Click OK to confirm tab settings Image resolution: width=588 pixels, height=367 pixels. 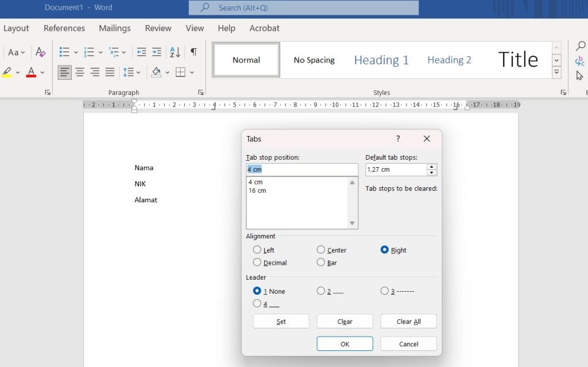pos(345,344)
